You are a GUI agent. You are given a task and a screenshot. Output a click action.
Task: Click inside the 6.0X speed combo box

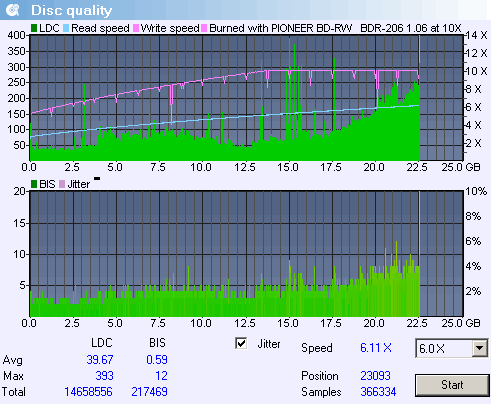coord(444,348)
